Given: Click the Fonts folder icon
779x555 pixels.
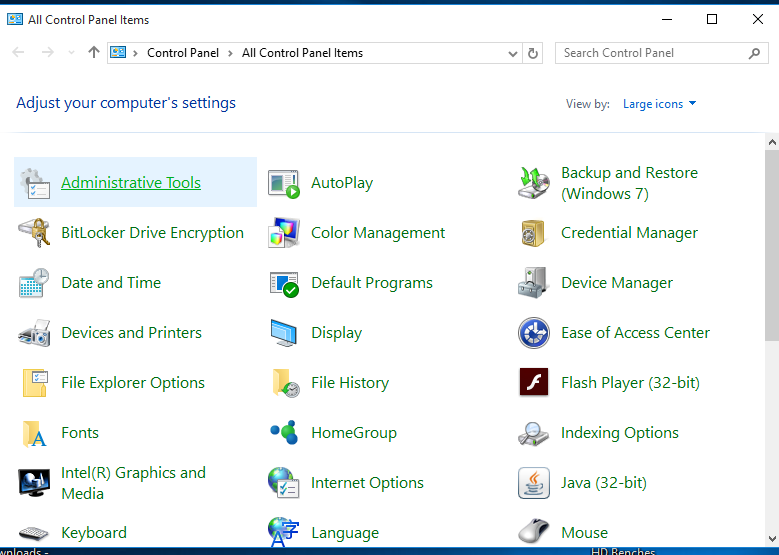Looking at the screenshot, I should point(35,434).
